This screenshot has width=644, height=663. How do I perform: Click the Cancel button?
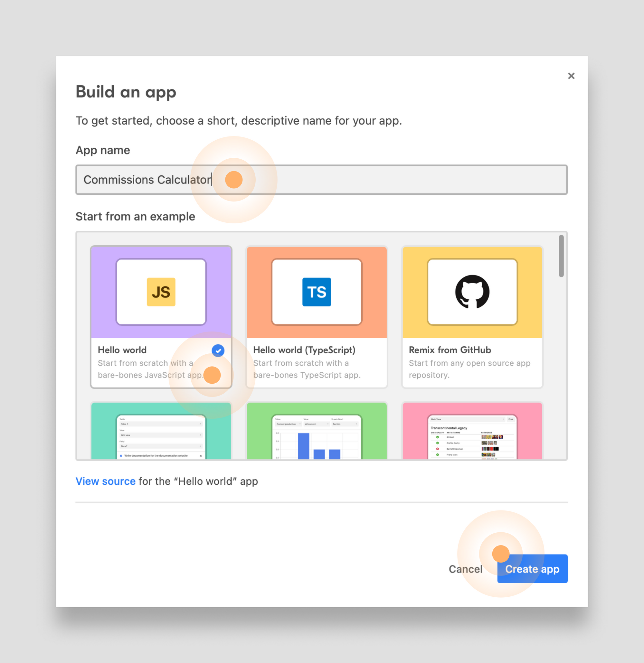(466, 569)
